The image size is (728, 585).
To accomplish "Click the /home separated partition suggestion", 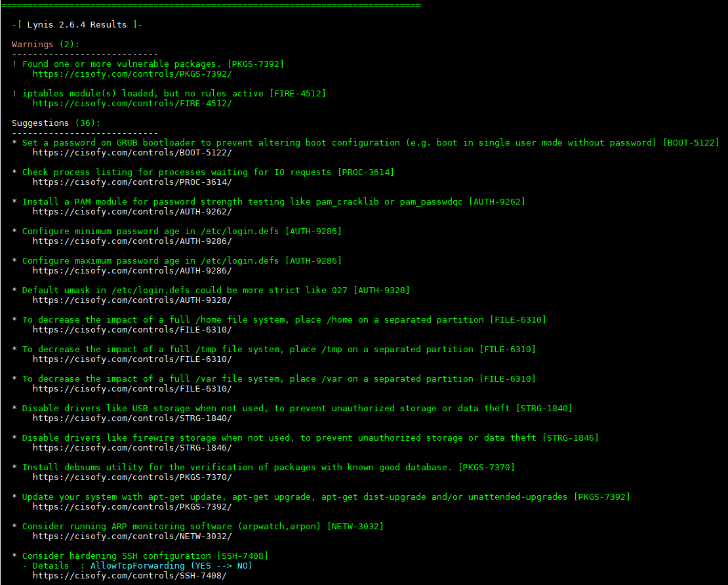I will tap(284, 320).
